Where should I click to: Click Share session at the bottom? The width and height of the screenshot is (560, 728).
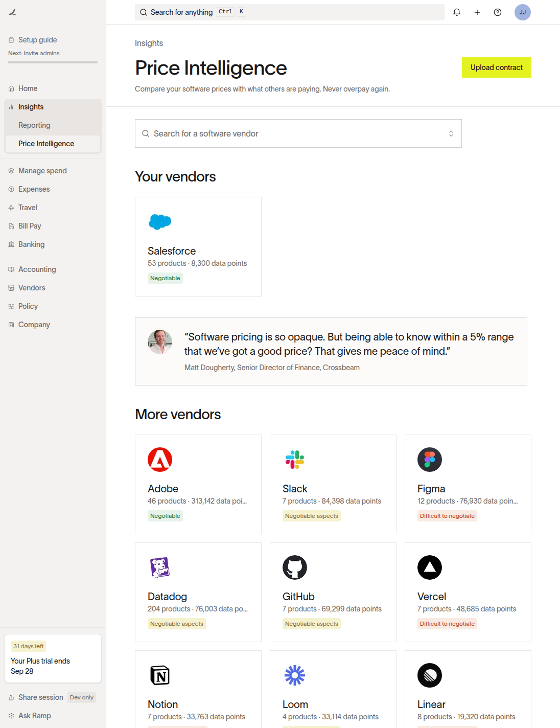point(40,697)
